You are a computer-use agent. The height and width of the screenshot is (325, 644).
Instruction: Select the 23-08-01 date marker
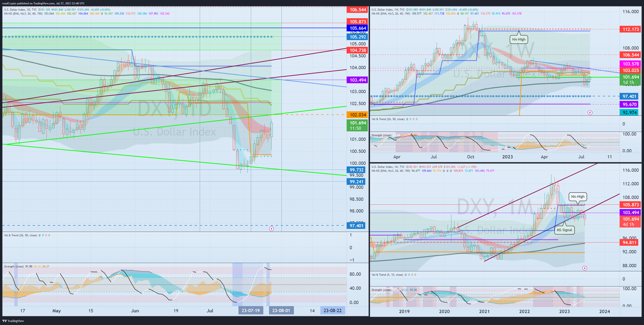[281, 310]
